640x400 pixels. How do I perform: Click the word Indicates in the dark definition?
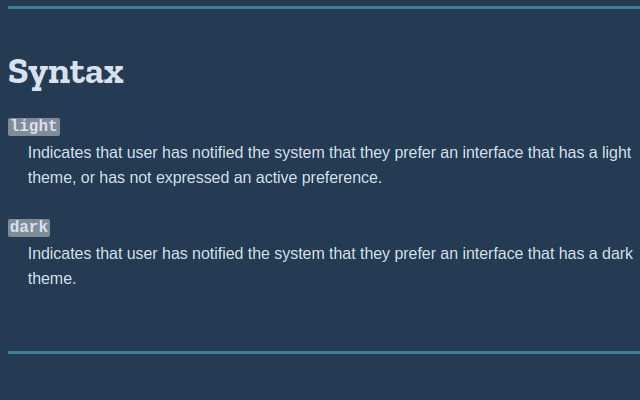click(x=60, y=253)
